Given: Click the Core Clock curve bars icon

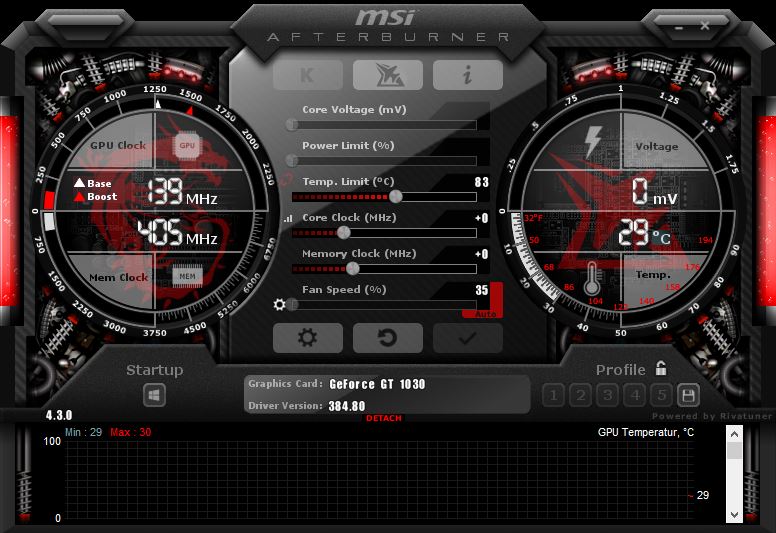Looking at the screenshot, I should 288,218.
